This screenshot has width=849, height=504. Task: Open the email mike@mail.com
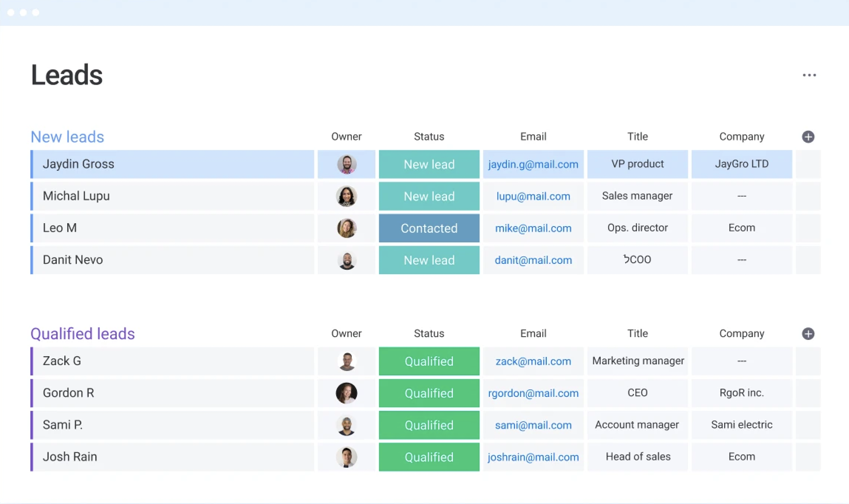pos(533,228)
